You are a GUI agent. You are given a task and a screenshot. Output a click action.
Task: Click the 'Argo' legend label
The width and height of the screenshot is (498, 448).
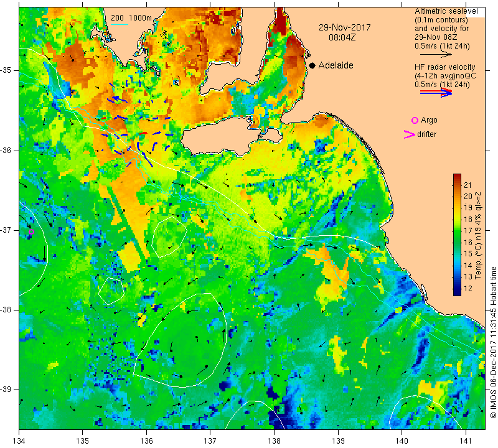tap(429, 120)
